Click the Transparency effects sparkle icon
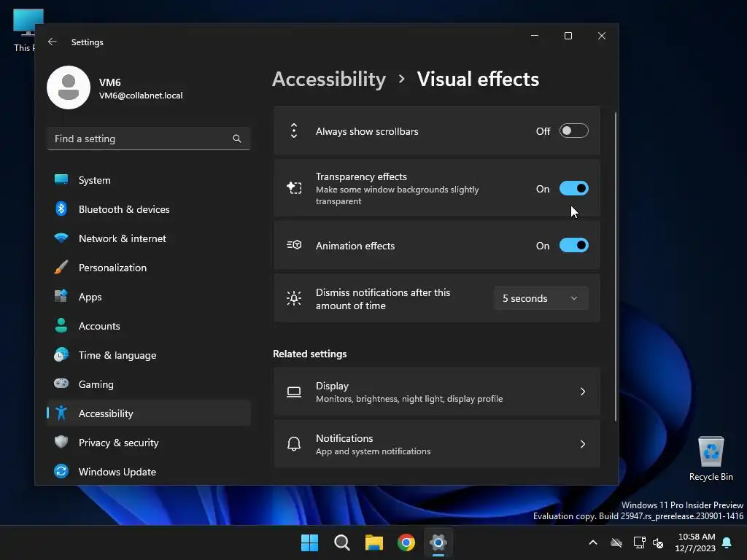The width and height of the screenshot is (747, 560). point(294,188)
